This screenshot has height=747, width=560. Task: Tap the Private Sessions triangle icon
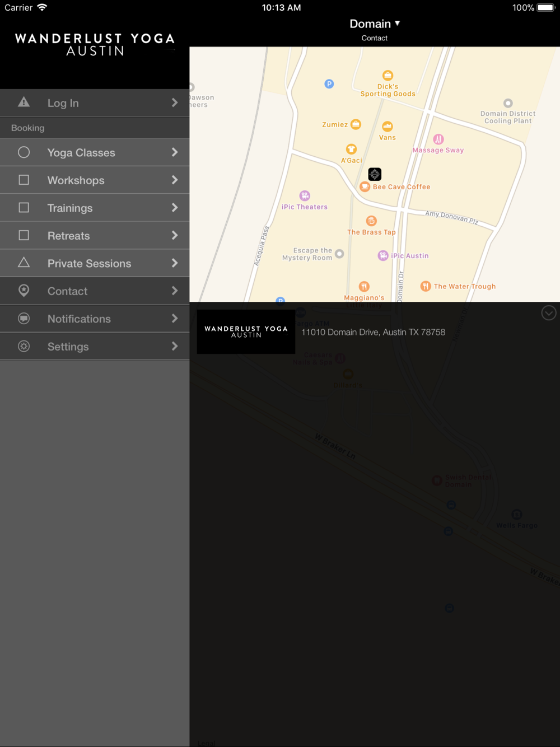[x=24, y=262]
